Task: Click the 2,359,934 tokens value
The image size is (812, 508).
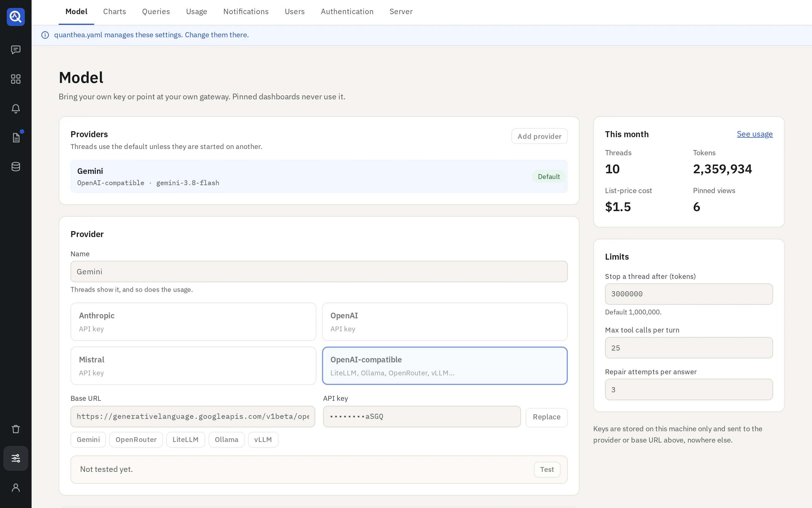Action: pos(722,169)
